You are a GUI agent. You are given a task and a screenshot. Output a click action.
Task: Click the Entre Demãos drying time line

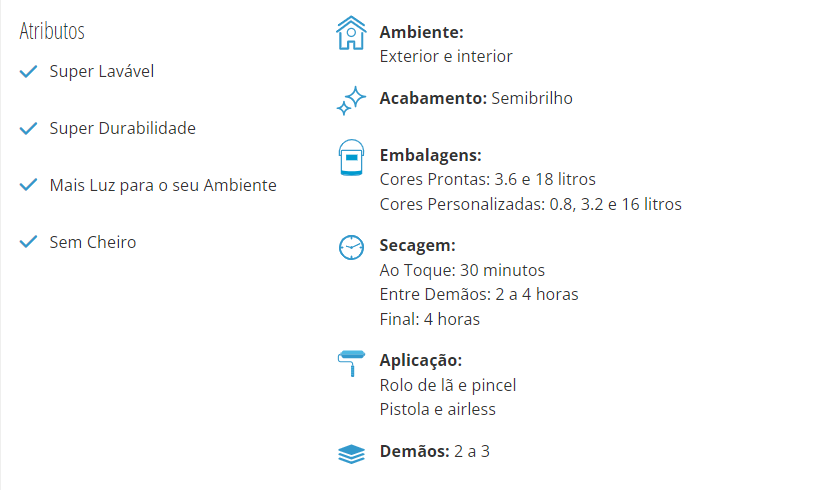(479, 295)
